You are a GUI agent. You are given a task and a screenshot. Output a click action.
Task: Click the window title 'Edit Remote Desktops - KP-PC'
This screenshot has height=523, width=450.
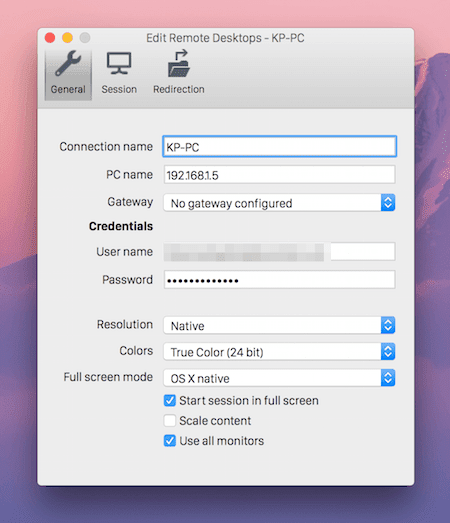coord(225,38)
